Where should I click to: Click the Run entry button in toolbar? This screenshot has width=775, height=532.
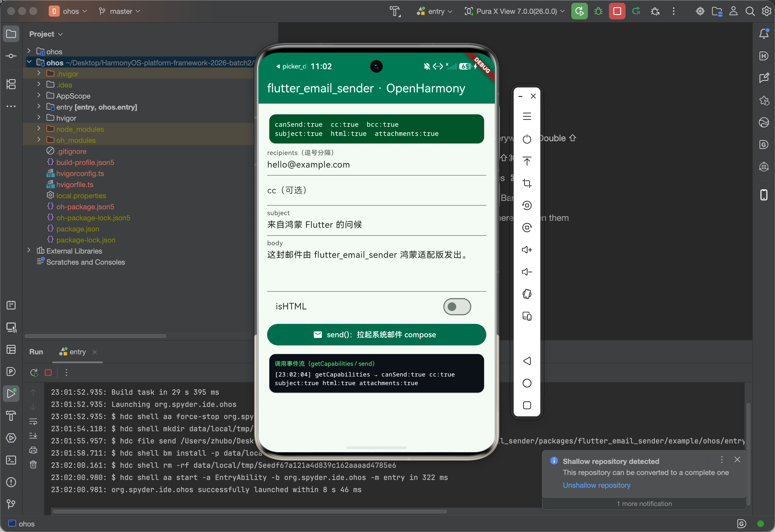click(x=579, y=11)
